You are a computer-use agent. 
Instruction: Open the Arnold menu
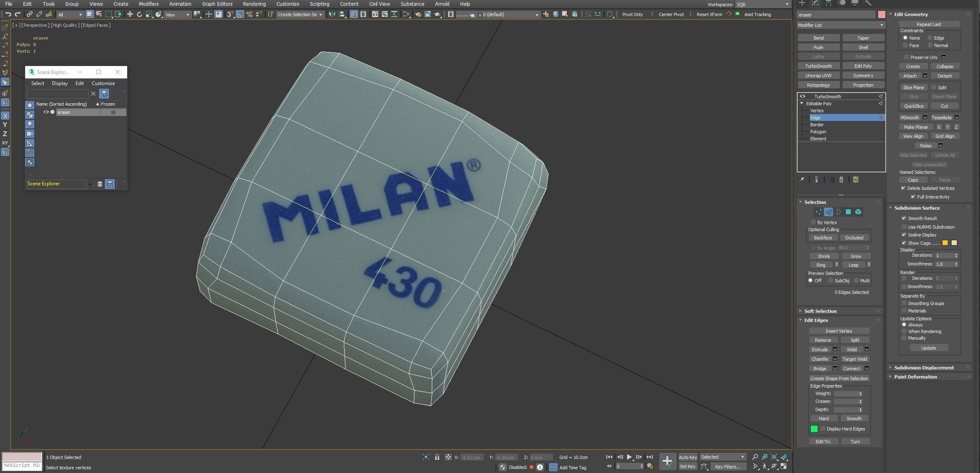(x=442, y=4)
